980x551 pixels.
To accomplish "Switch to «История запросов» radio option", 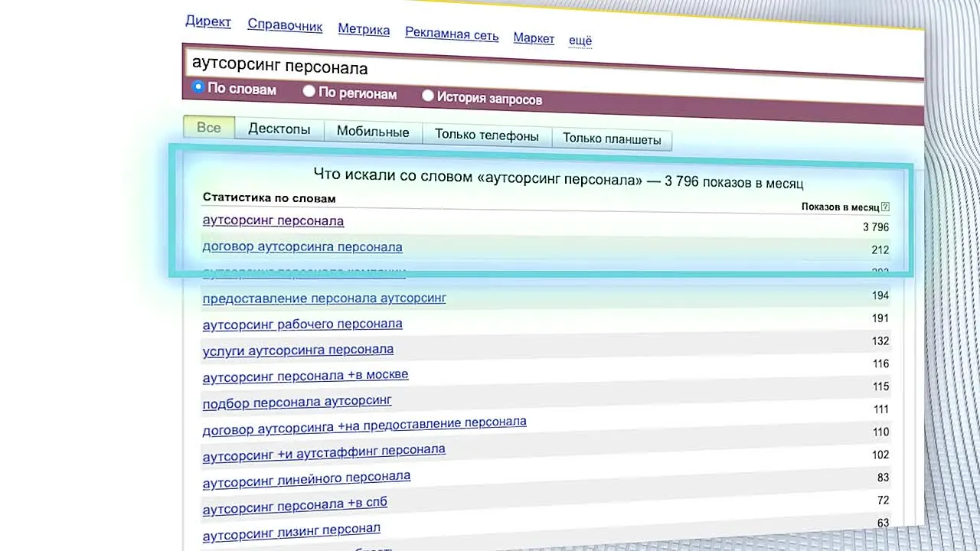I will tap(428, 96).
